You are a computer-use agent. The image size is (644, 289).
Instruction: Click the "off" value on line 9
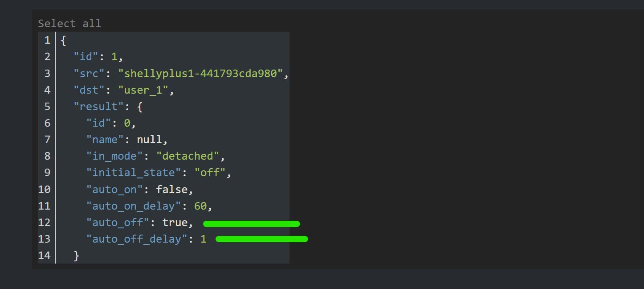pos(210,173)
